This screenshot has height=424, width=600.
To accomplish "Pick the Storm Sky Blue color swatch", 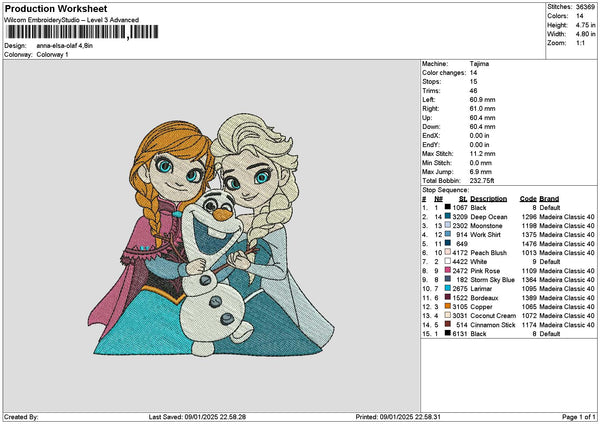I will [x=447, y=279].
